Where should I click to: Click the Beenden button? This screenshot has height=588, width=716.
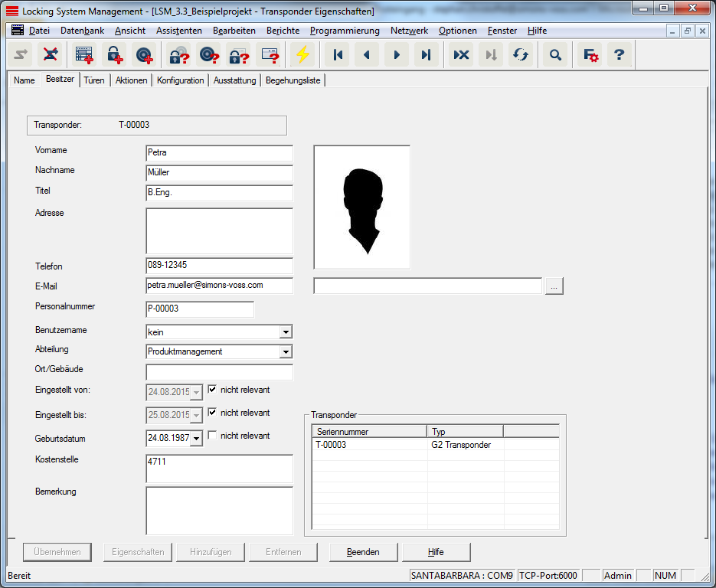pos(363,552)
